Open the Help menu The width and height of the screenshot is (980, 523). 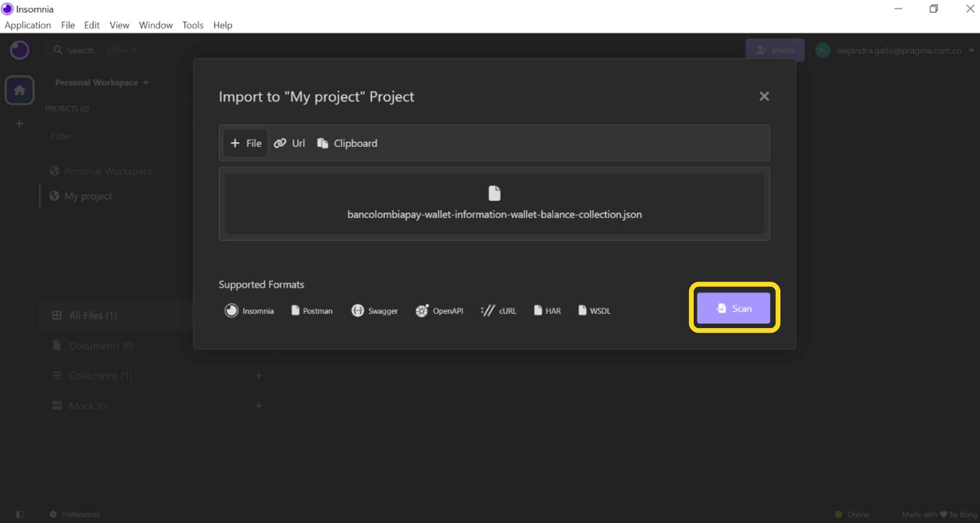coord(223,25)
